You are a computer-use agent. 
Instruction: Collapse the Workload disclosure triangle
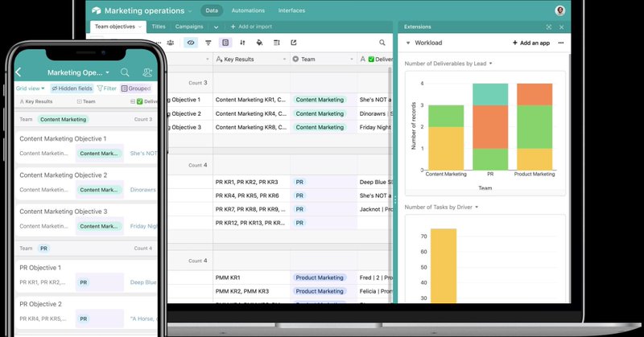click(408, 43)
